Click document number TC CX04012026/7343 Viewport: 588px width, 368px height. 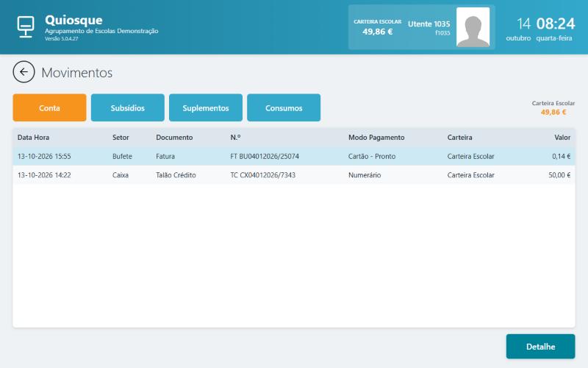[263, 175]
